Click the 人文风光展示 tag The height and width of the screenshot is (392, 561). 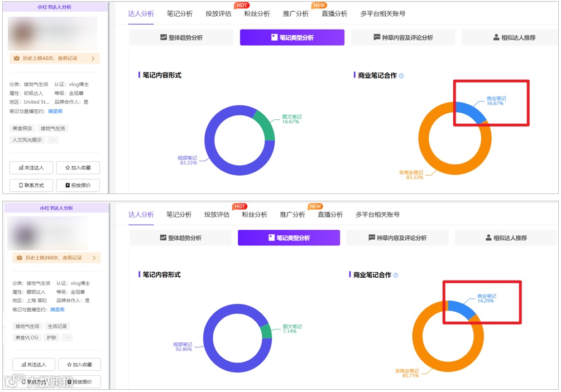[27, 140]
